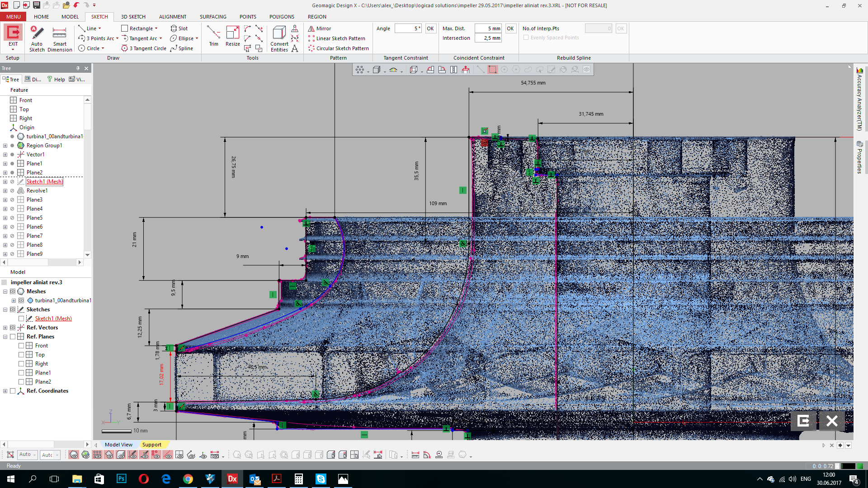Screen dimensions: 868x488
Task: Activate the Trim tool
Action: [x=213, y=36]
